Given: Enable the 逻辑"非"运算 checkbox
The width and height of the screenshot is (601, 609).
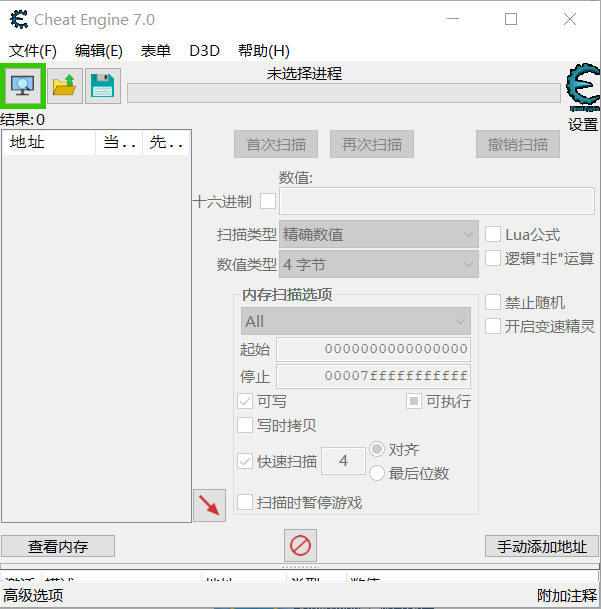Looking at the screenshot, I should pyautogui.click(x=493, y=258).
